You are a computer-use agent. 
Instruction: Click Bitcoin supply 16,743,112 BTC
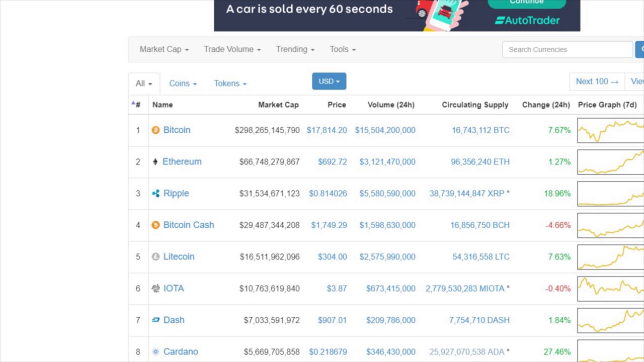[480, 130]
